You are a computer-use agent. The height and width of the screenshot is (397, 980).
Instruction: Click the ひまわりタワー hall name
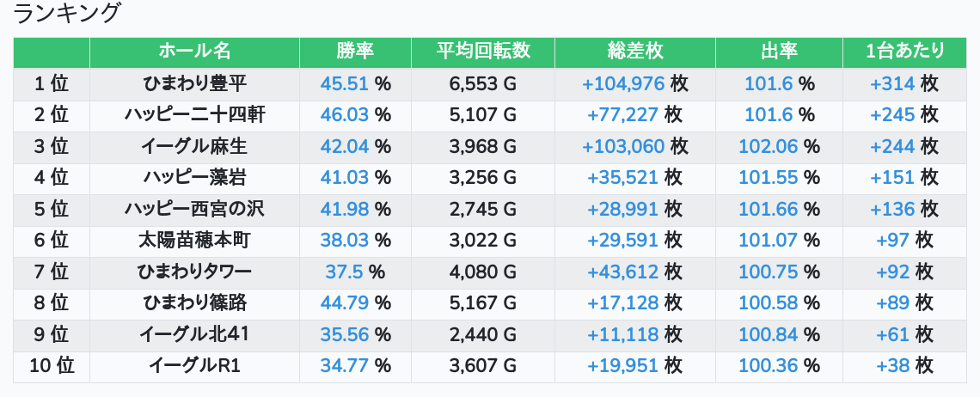pyautogui.click(x=194, y=272)
